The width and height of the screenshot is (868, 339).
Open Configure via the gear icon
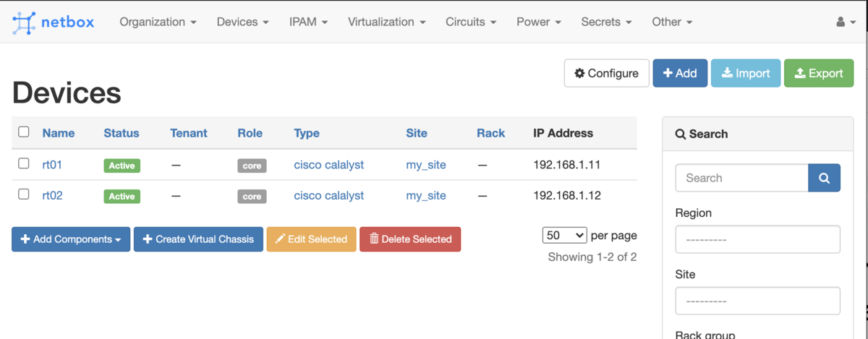[x=579, y=73]
